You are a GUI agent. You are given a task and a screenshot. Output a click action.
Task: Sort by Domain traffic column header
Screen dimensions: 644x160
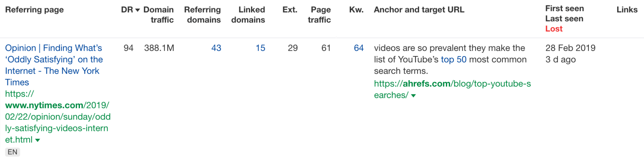[159, 15]
